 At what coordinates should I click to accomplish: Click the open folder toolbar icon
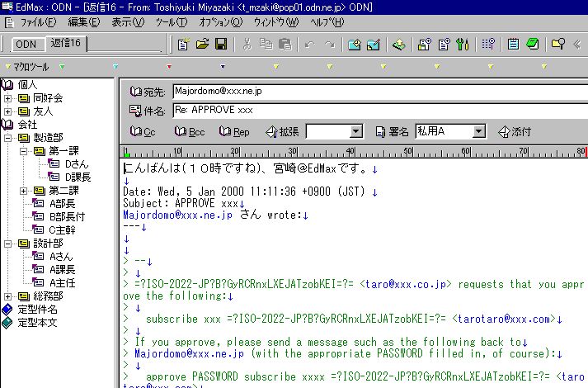coord(202,45)
